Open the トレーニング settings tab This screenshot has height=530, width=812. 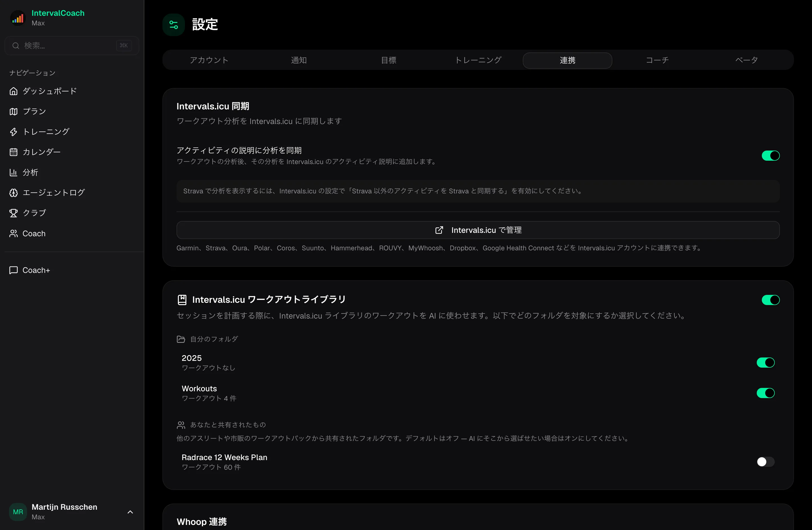pyautogui.click(x=478, y=60)
